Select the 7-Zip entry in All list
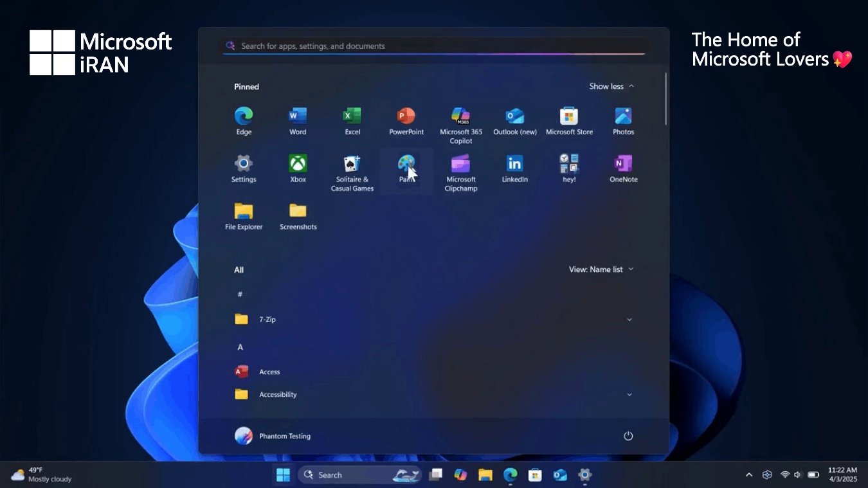 [x=434, y=319]
